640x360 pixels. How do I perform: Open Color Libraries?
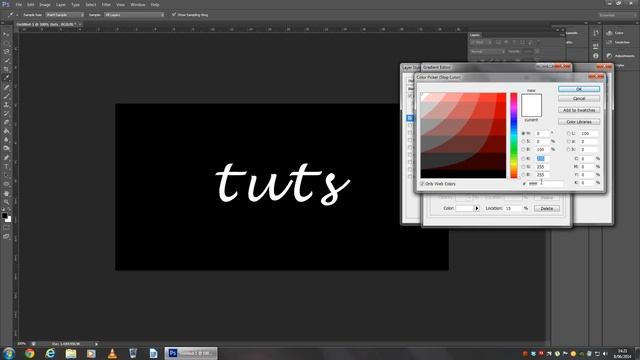(x=579, y=122)
